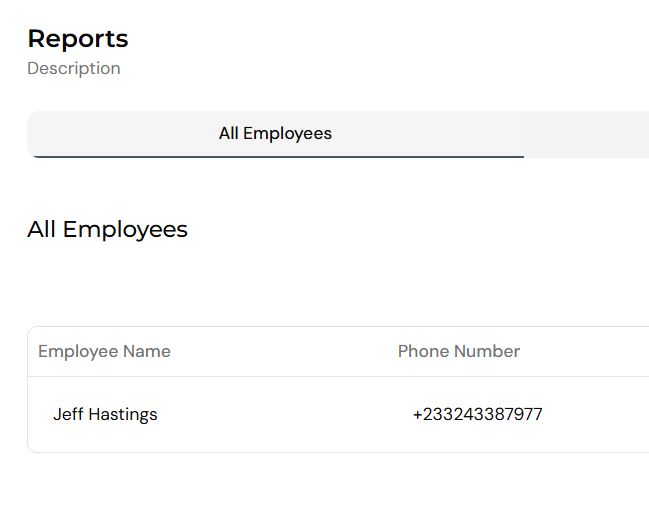Click the word "Employee" in the column header

click(x=79, y=351)
